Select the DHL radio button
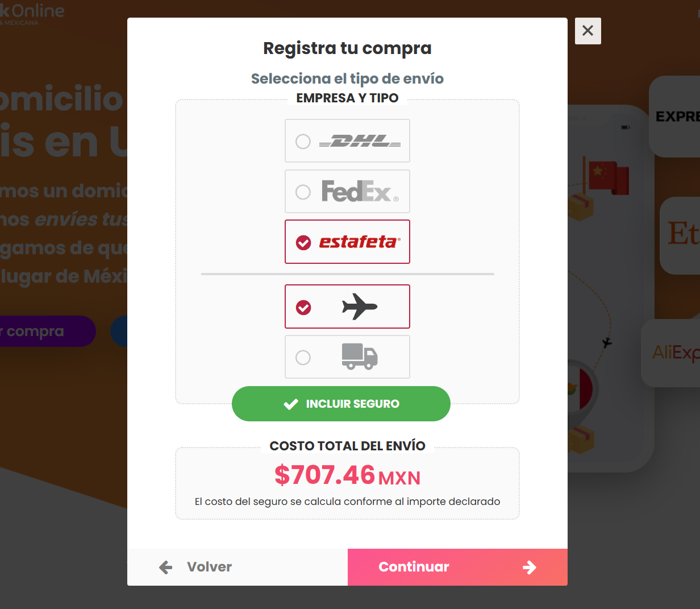 pyautogui.click(x=303, y=141)
